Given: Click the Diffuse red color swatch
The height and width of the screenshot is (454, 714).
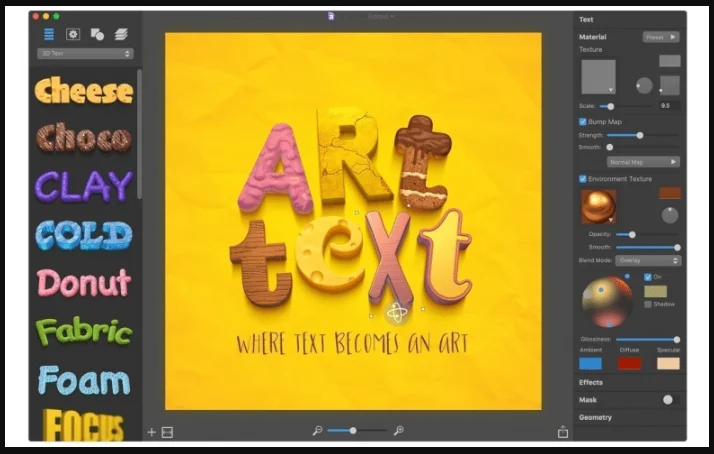Looking at the screenshot, I should click(x=629, y=363).
